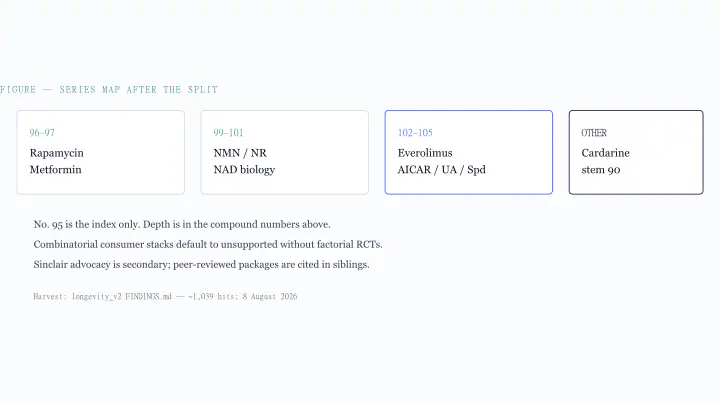Click the NAD biology text
The height and width of the screenshot is (405, 720).
tap(244, 169)
